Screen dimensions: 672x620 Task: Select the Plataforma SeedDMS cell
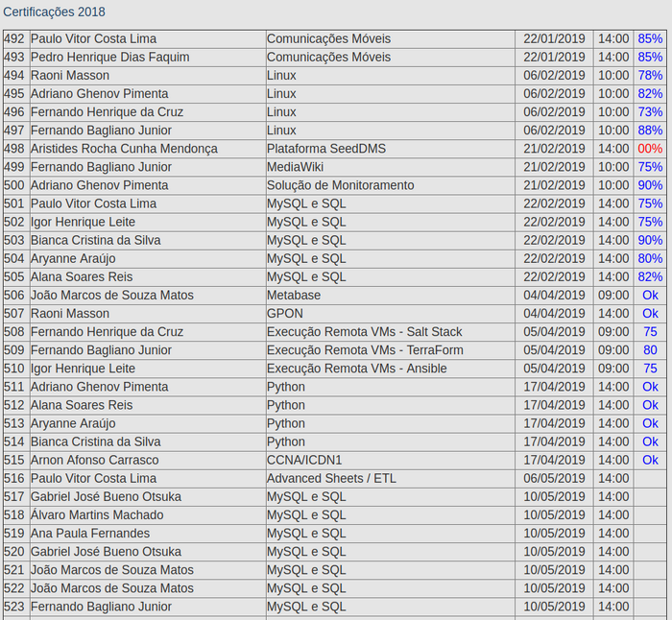pyautogui.click(x=326, y=149)
